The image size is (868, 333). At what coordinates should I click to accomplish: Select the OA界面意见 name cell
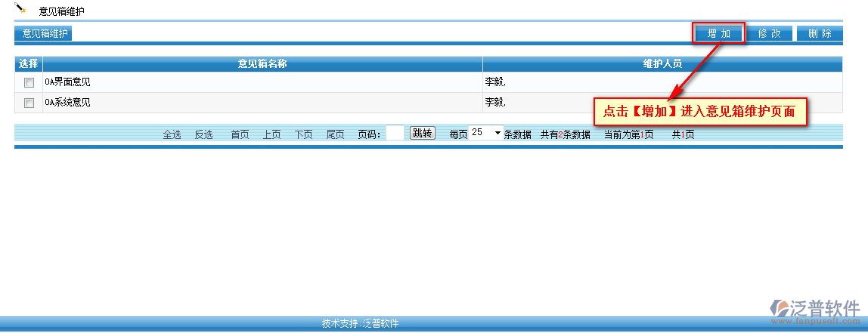click(x=262, y=82)
